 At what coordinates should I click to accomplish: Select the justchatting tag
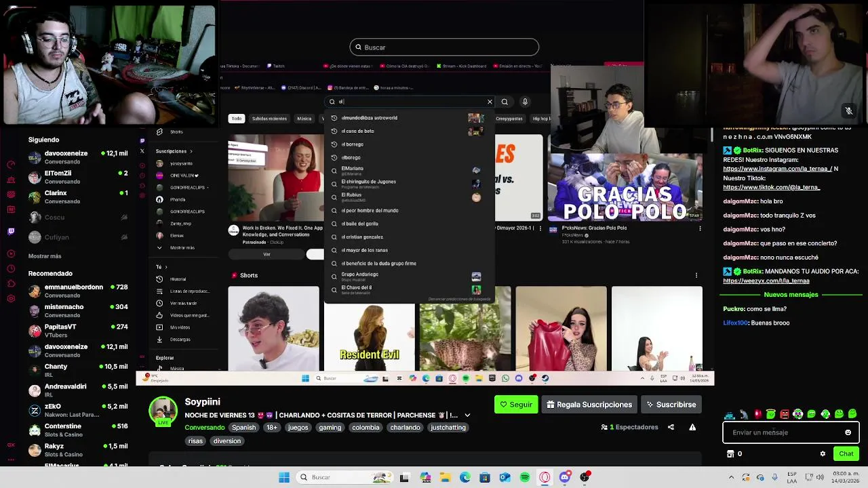[448, 428]
